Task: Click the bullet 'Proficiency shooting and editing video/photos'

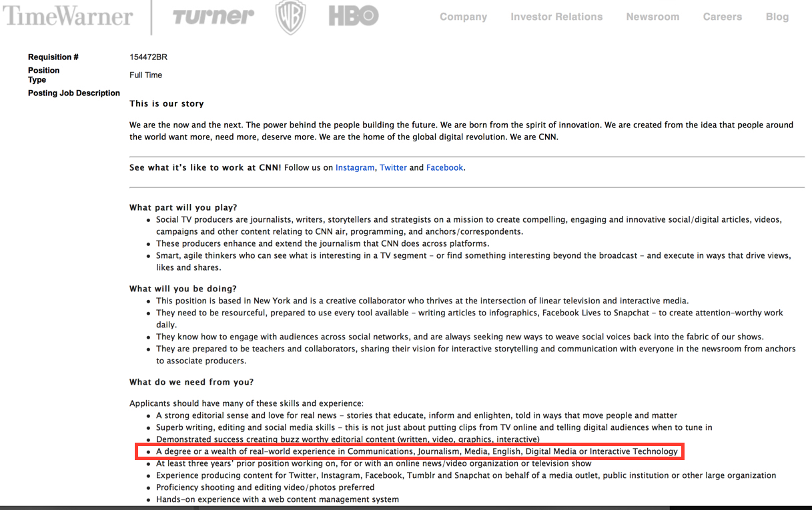Action: pos(265,487)
